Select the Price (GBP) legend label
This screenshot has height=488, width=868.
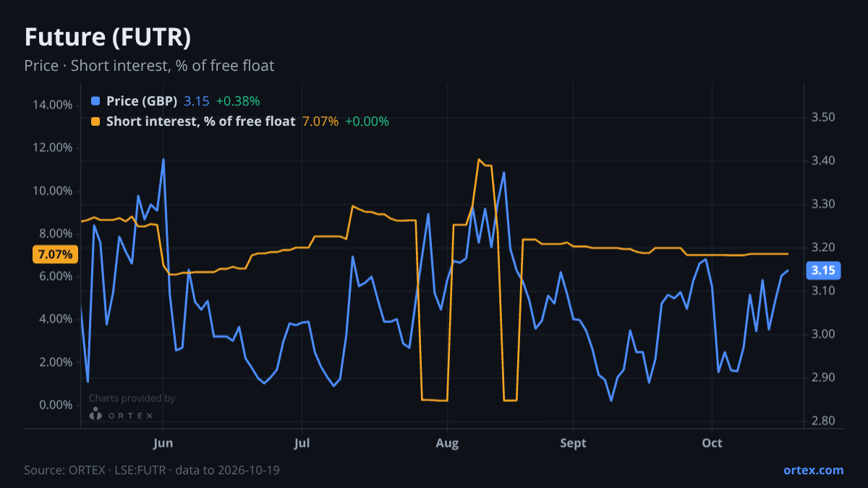click(x=142, y=101)
